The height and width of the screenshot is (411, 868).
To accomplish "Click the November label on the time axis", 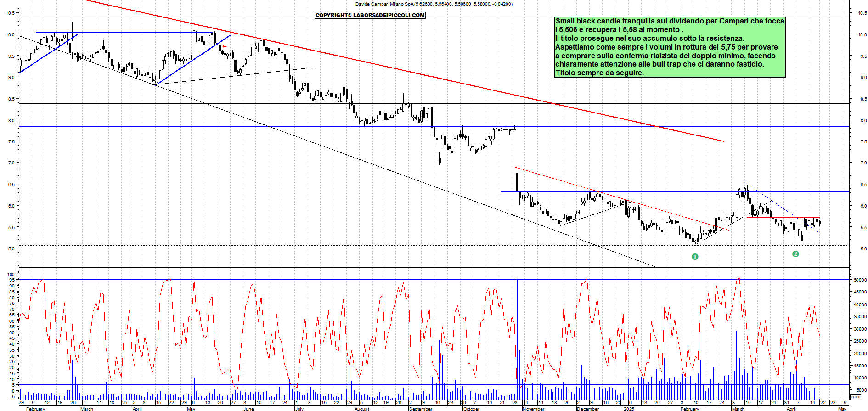I will (533, 409).
